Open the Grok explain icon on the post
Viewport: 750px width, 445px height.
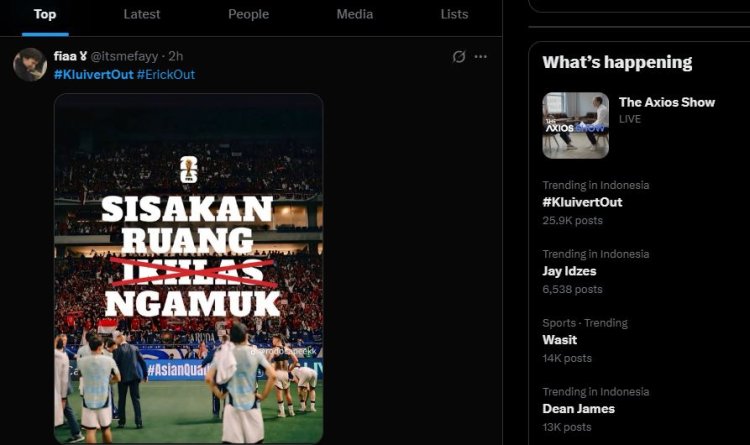click(x=459, y=57)
